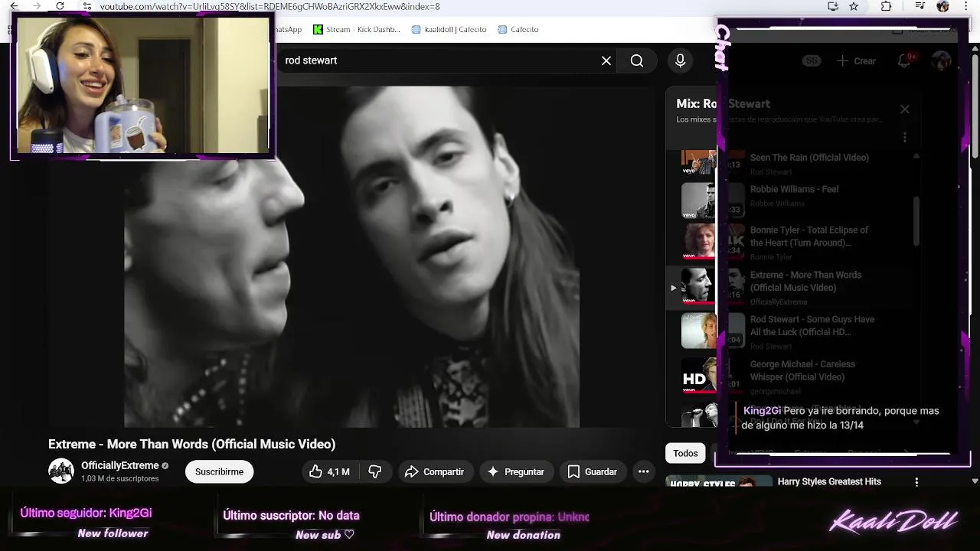Start voice search with microphone icon
980x551 pixels.
680,60
